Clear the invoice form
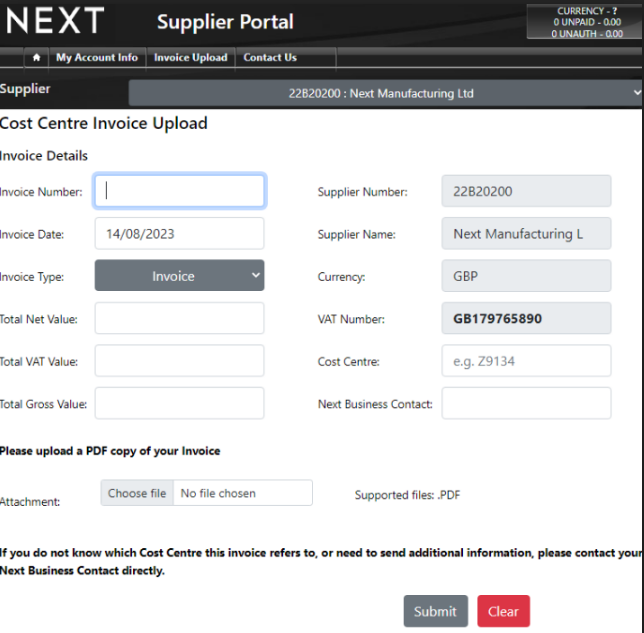644x633 pixels. [x=503, y=611]
